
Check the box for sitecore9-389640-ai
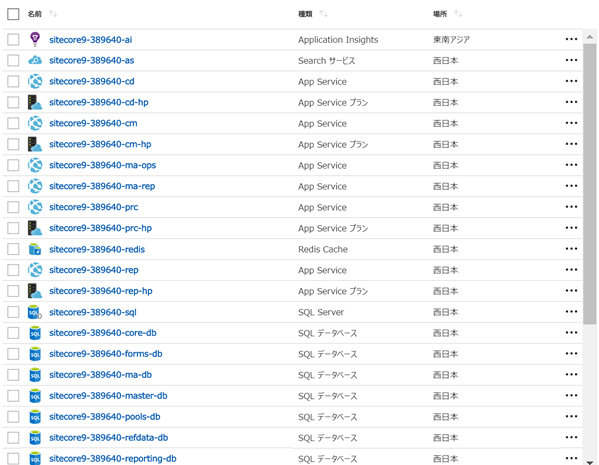(13, 39)
